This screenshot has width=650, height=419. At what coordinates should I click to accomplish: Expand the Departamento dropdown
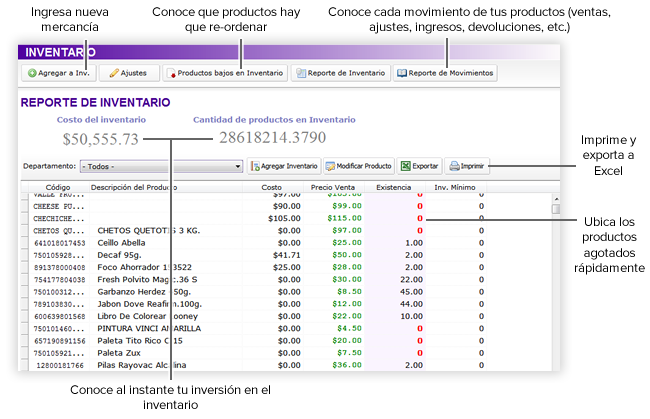point(238,166)
